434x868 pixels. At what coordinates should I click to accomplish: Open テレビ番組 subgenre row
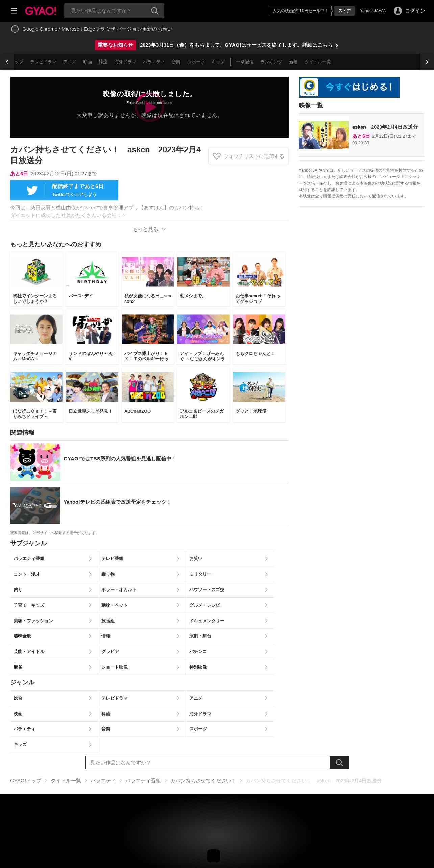(x=142, y=559)
